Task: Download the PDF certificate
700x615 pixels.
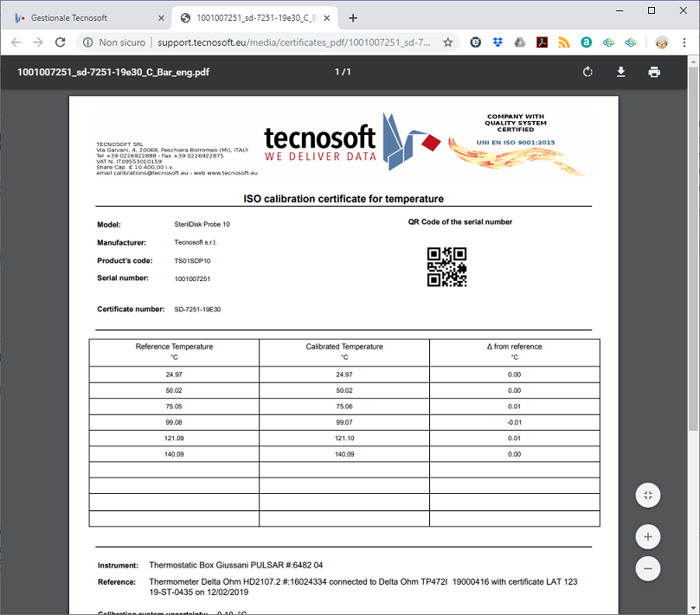Action: (621, 72)
